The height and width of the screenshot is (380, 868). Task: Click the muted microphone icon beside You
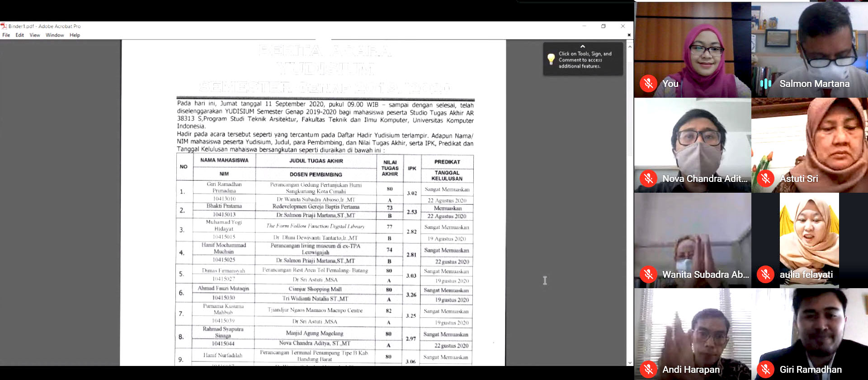pyautogui.click(x=648, y=84)
